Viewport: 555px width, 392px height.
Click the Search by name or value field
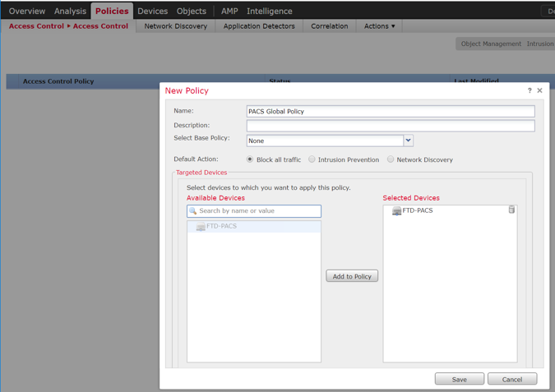tap(254, 211)
